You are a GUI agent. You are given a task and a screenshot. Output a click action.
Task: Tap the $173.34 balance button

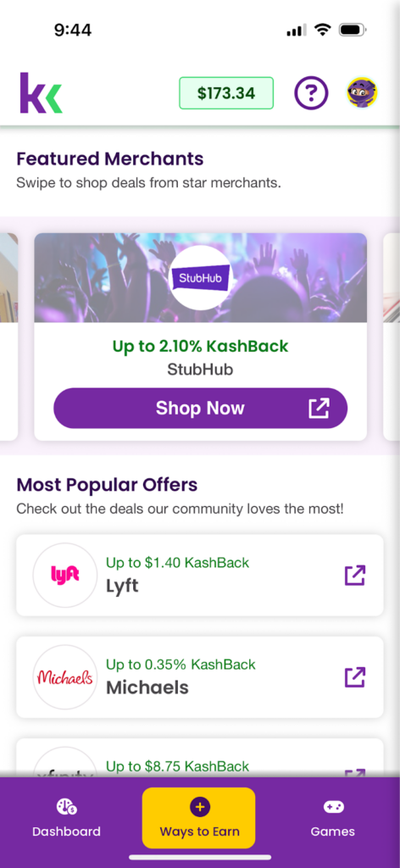tap(226, 93)
